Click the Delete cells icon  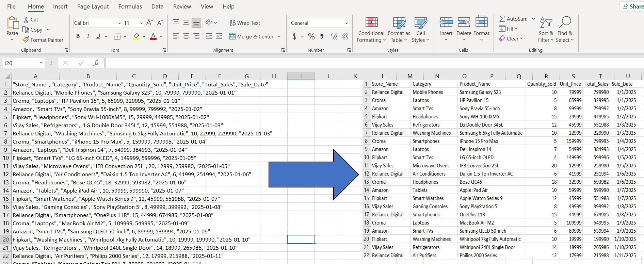point(464,22)
